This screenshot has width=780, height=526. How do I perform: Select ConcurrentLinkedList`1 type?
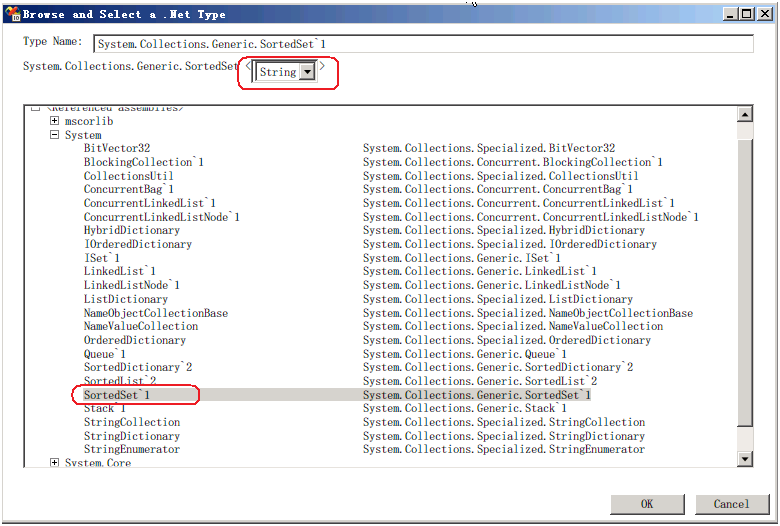(150, 203)
